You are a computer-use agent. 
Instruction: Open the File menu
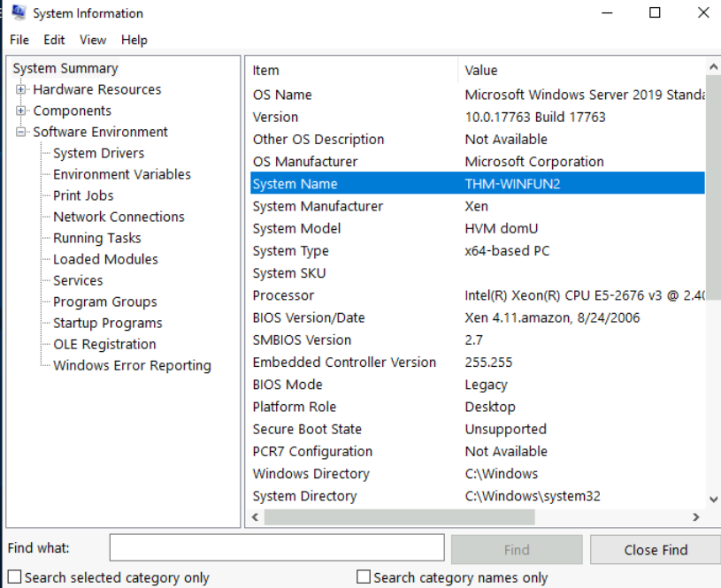pyautogui.click(x=19, y=40)
